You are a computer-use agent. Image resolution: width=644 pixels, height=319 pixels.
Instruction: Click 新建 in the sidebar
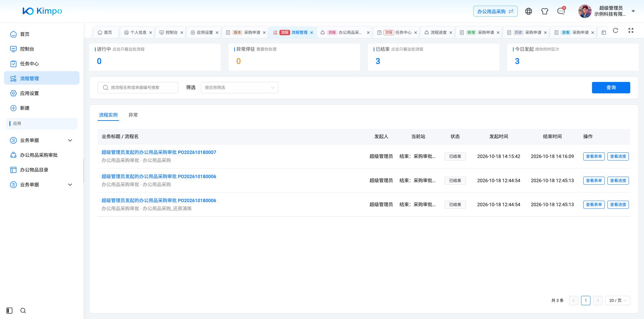pyautogui.click(x=42, y=108)
